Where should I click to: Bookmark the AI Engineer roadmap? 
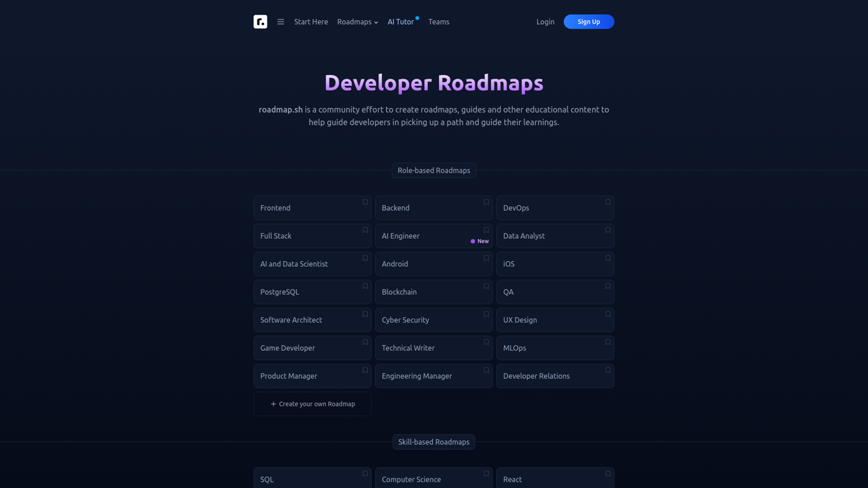coord(487,230)
